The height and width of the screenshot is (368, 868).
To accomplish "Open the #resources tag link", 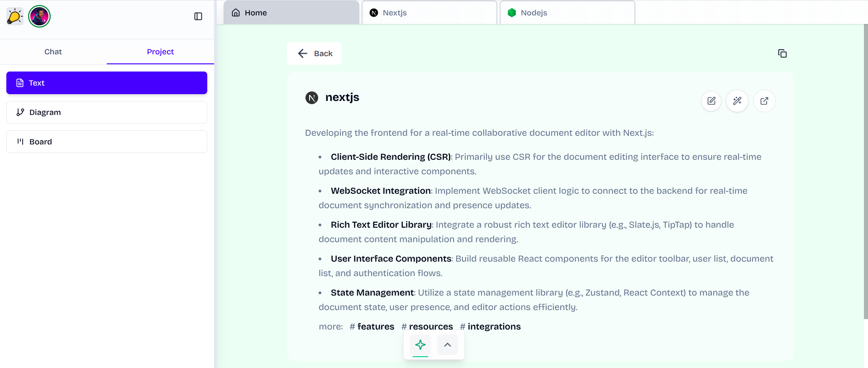I will [x=427, y=326].
